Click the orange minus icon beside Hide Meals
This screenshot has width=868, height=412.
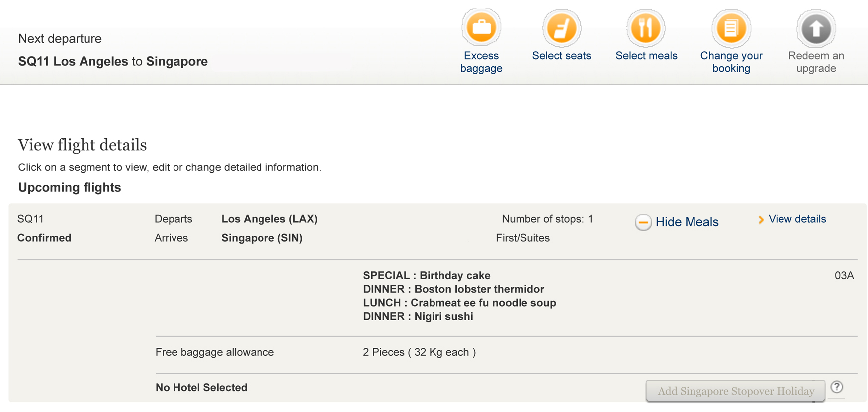point(643,222)
